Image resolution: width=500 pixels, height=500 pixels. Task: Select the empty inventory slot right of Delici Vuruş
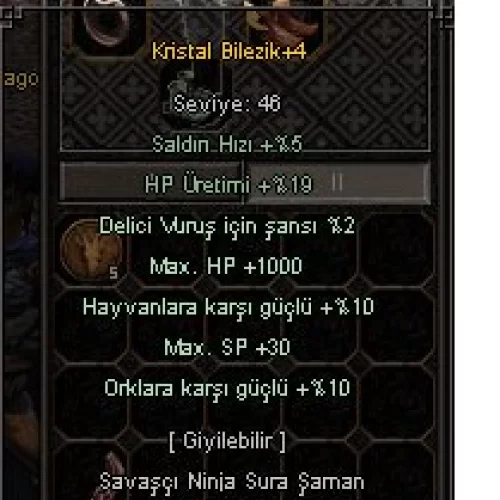[397, 248]
